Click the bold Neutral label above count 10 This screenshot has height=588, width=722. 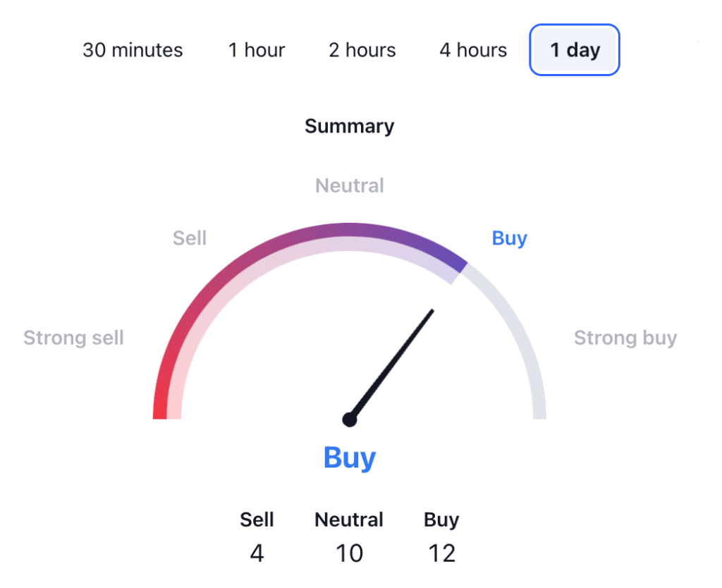coord(350,520)
